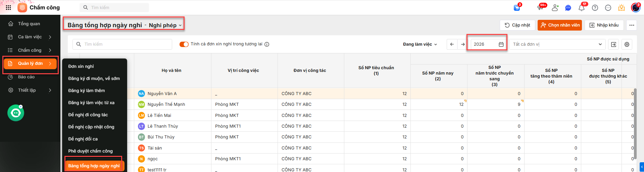Open the table settings gear icon
644x172 pixels.
627,44
